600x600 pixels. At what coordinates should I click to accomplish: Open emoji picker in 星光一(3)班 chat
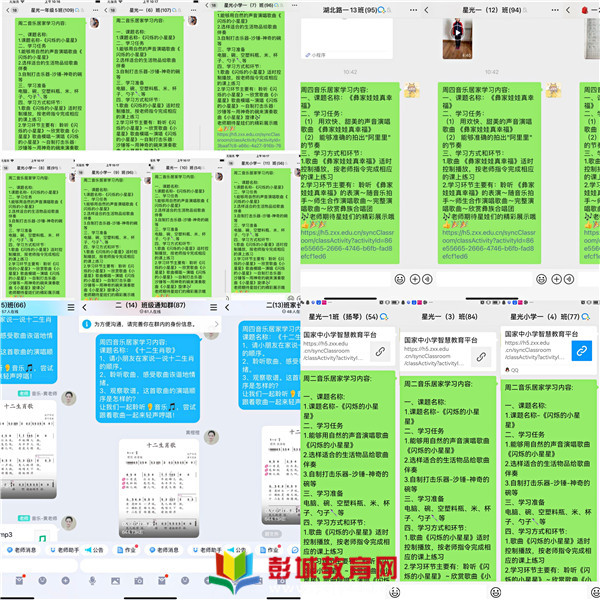(495, 592)
